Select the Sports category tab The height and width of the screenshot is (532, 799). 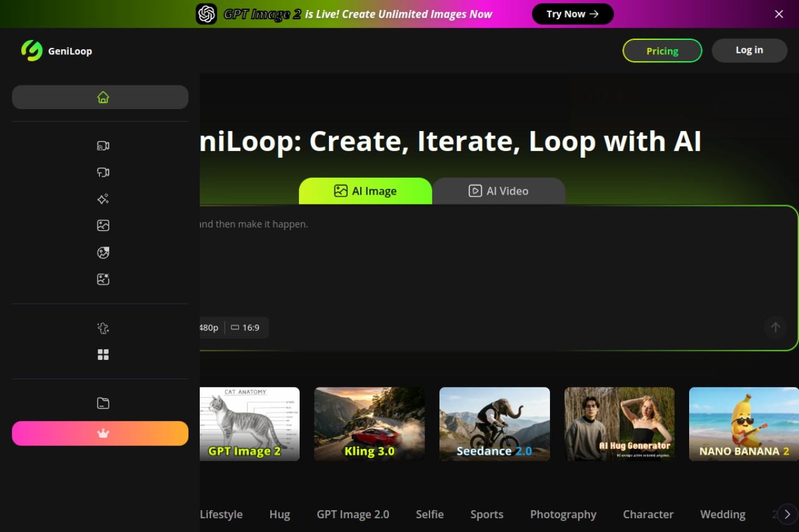click(487, 515)
